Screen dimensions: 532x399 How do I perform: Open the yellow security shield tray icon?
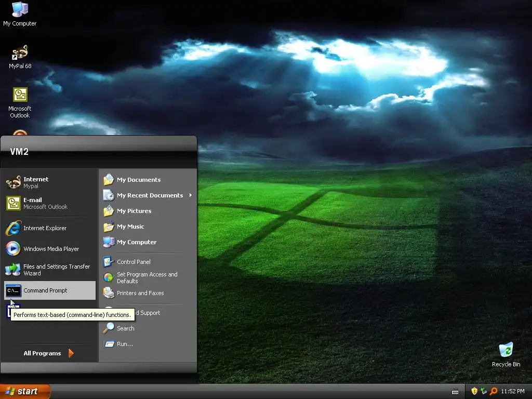pos(474,391)
